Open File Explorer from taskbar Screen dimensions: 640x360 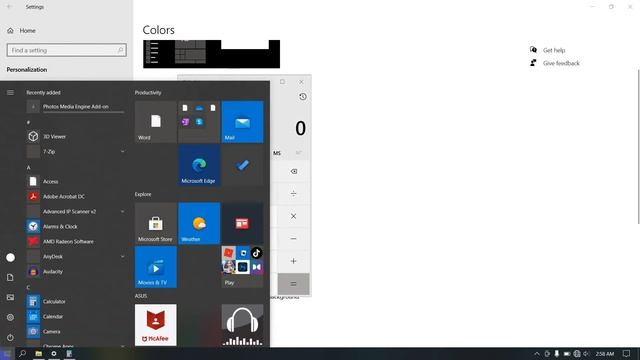[x=38, y=354]
